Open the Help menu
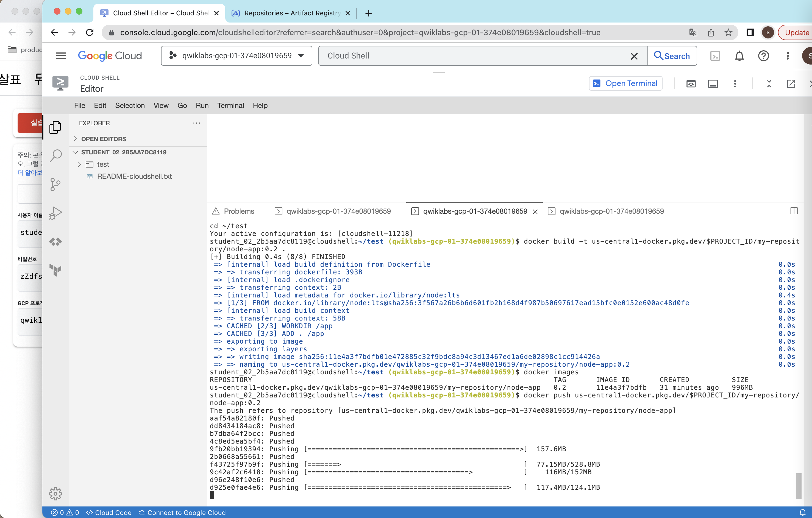Viewport: 812px width, 518px height. [260, 105]
